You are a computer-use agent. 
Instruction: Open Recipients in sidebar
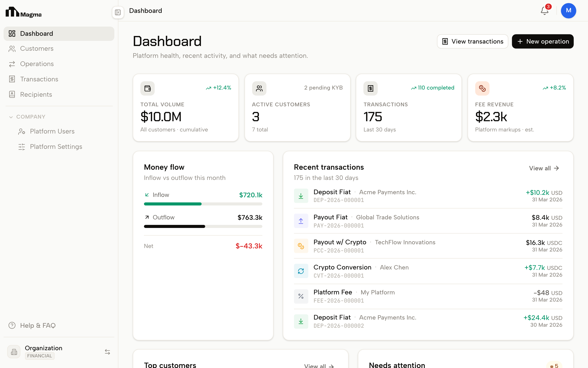pos(59,94)
